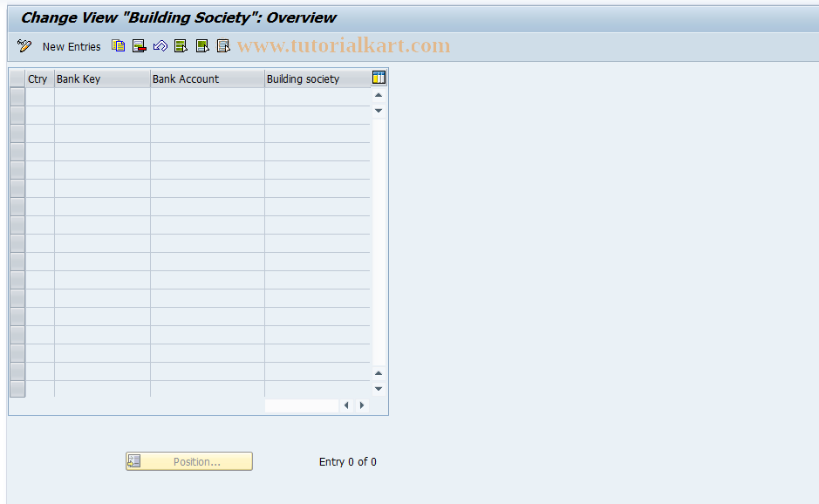The height and width of the screenshot is (504, 819).
Task: Click the first row Building society cell
Action: click(x=317, y=97)
